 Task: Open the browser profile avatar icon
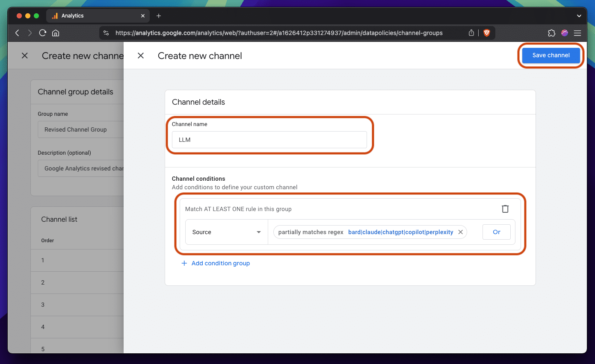tap(565, 33)
